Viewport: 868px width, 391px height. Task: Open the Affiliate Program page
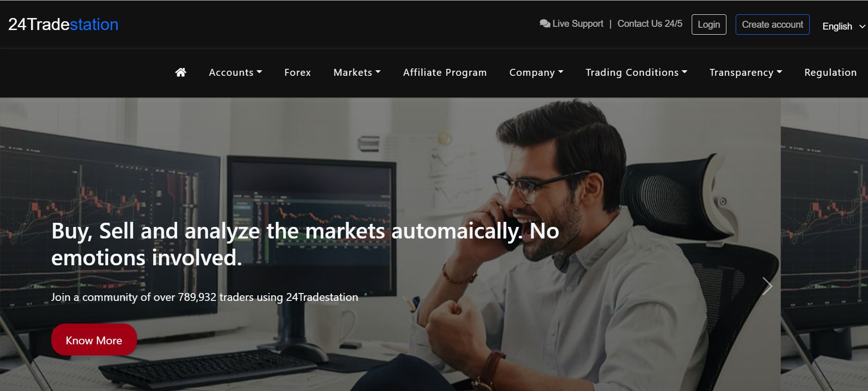click(x=445, y=73)
